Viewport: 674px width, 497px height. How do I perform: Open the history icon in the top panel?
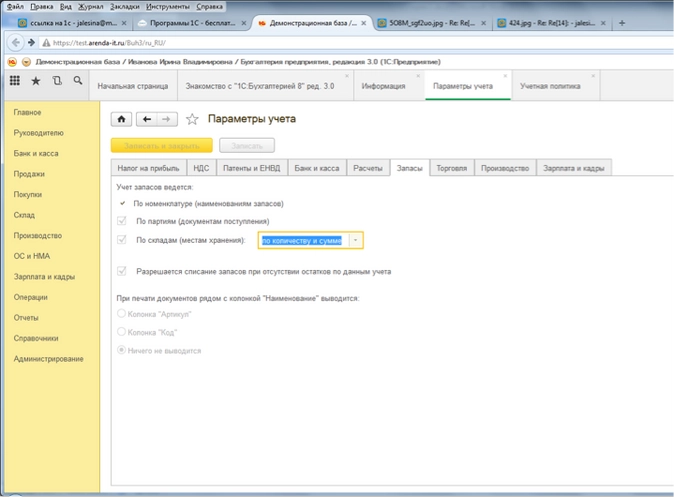point(57,81)
